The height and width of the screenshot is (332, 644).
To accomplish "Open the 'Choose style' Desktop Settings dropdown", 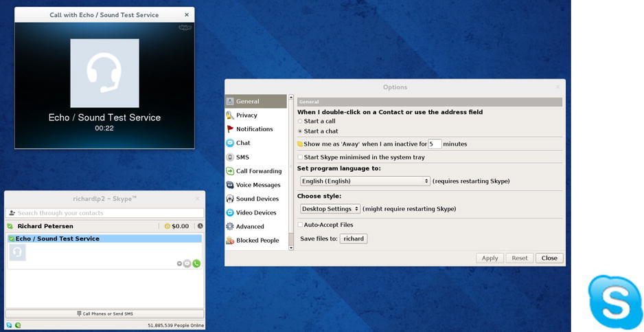I will pos(330,209).
